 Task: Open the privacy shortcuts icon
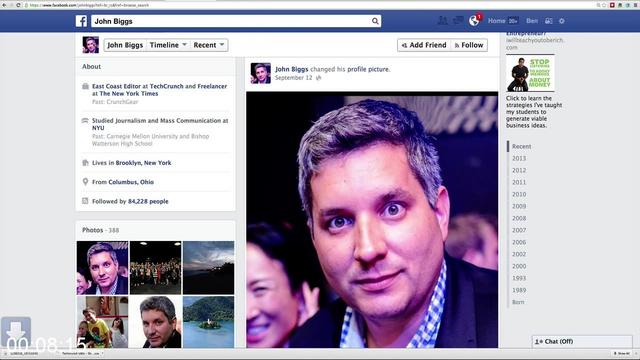tap(549, 21)
